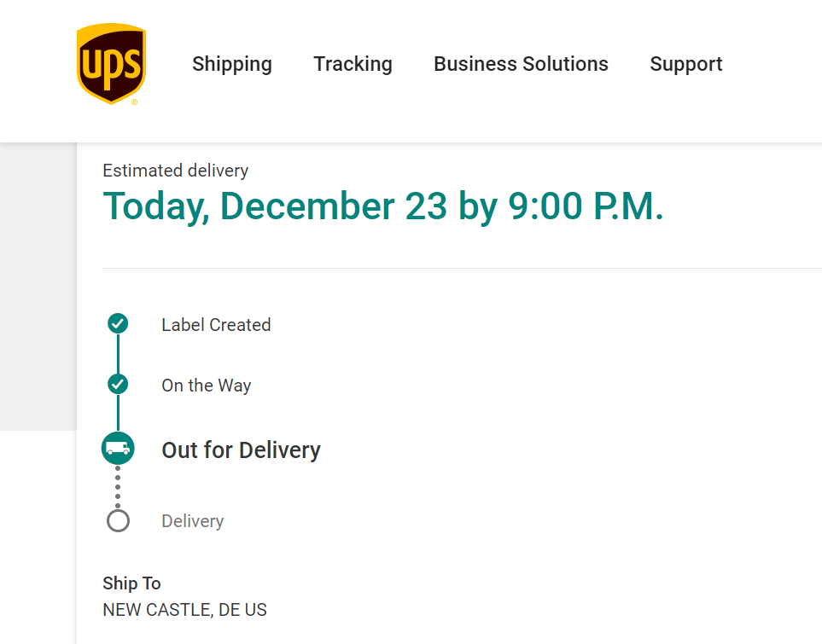
Task: Click the Estimated delivery label
Action: pyautogui.click(x=176, y=171)
